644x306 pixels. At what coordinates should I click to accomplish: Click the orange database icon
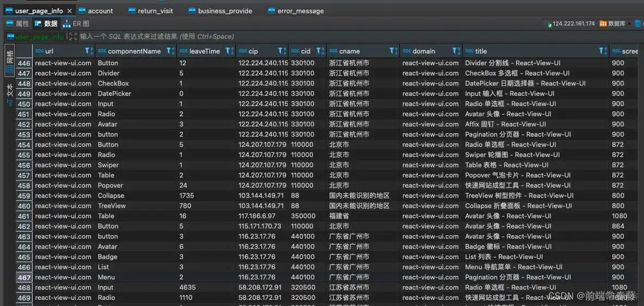pos(603,23)
